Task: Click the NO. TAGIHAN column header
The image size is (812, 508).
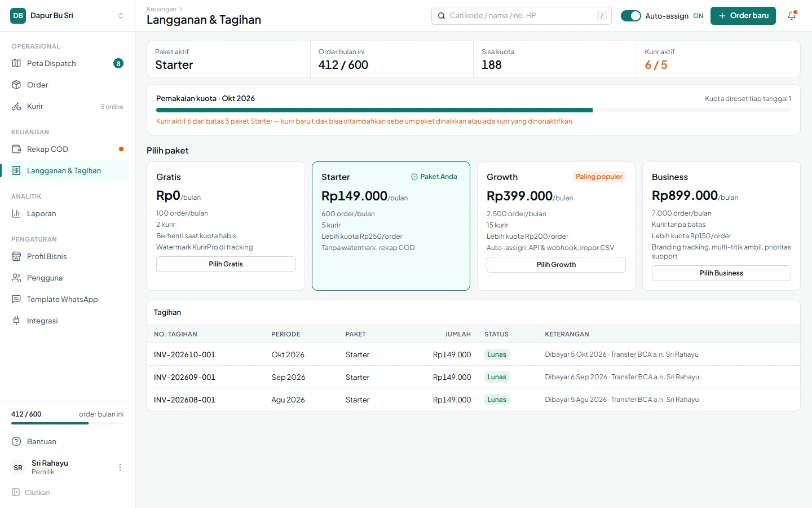Action: pos(175,334)
